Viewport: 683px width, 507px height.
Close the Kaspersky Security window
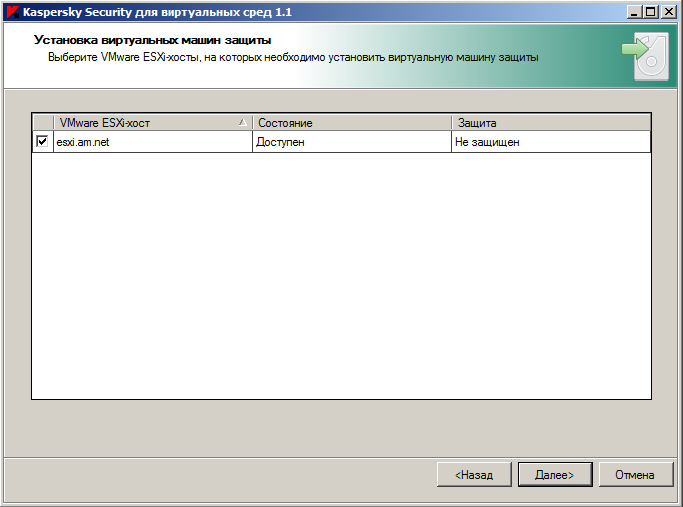[669, 12]
